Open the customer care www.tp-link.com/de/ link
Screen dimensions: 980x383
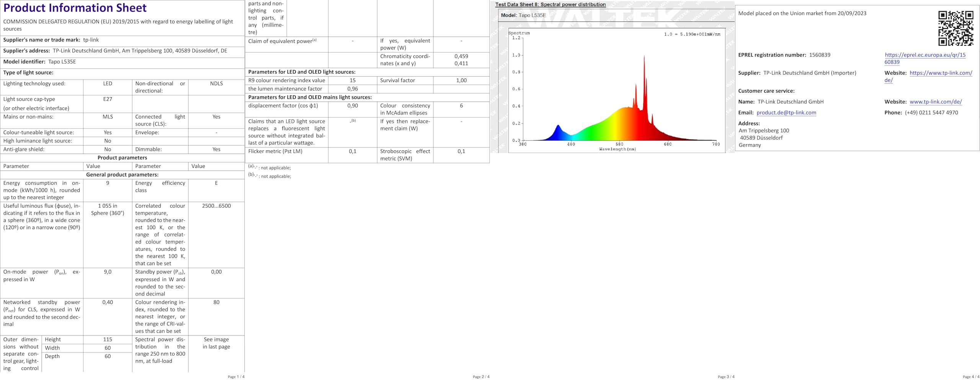tap(936, 102)
